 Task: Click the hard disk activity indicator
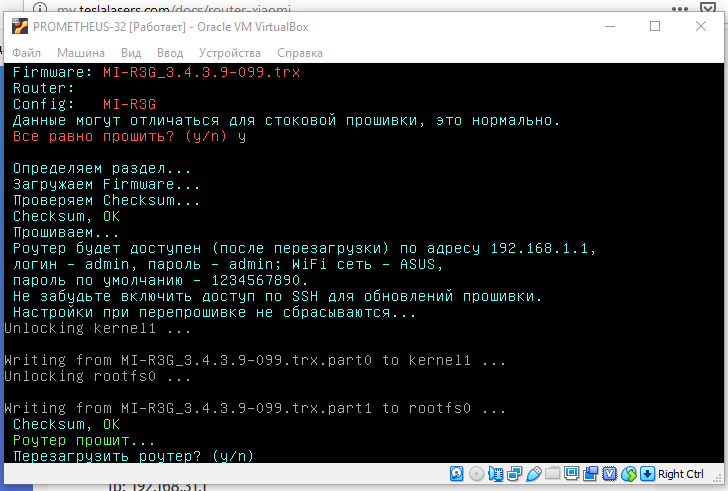(457, 474)
